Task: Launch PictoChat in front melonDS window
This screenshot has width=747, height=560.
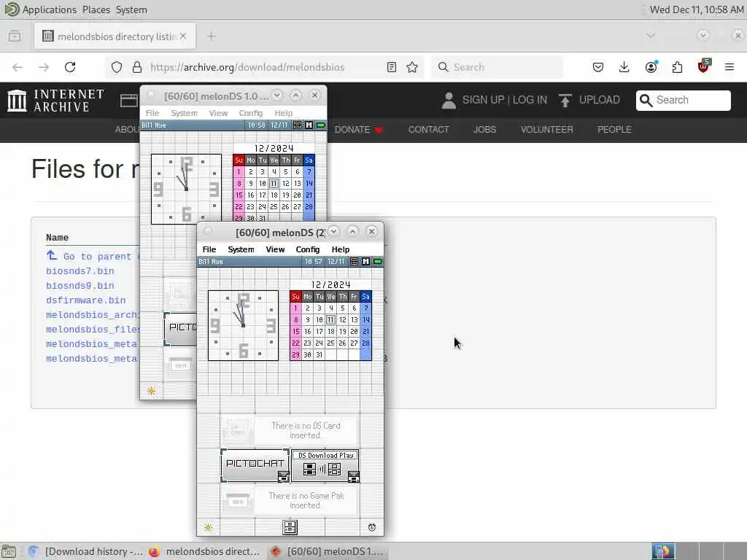Action: coord(255,464)
